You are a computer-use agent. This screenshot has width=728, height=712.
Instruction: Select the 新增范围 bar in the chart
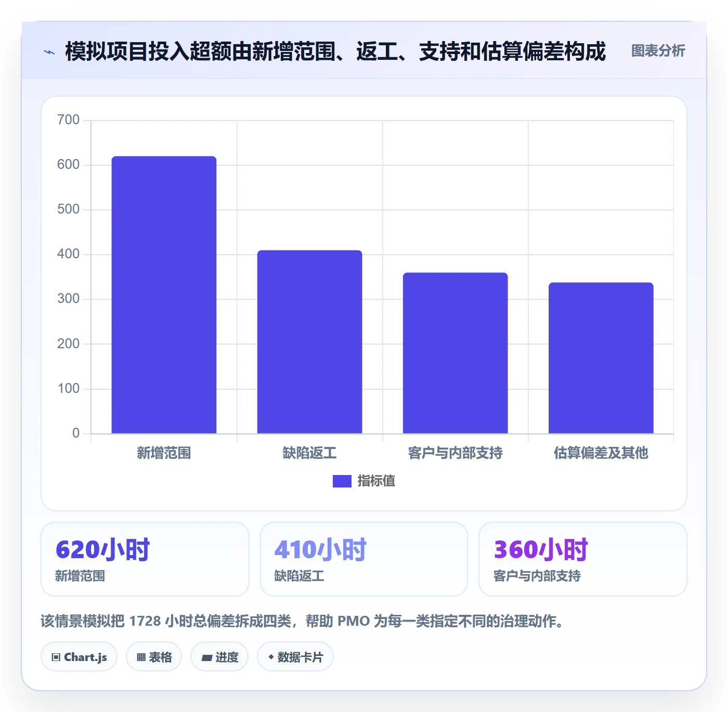pyautogui.click(x=164, y=295)
